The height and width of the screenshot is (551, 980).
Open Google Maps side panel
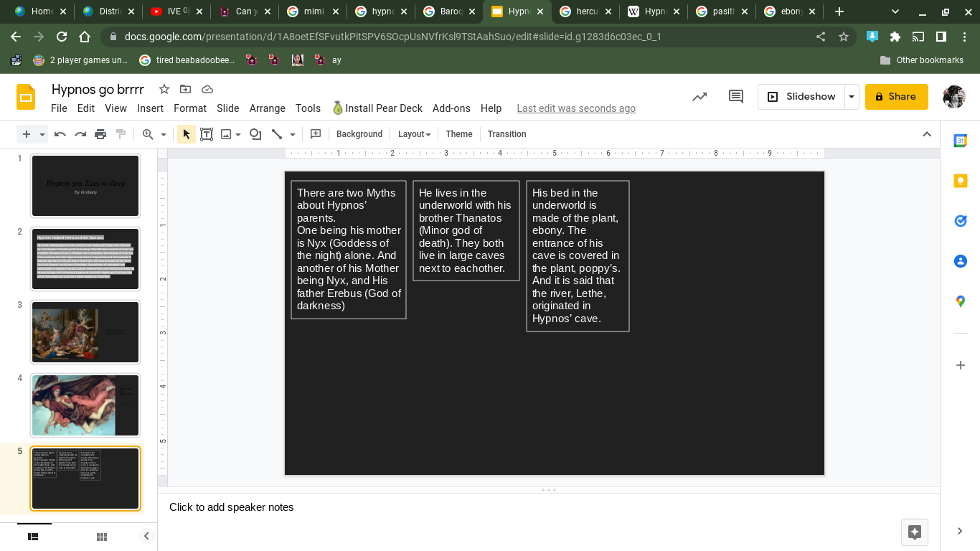961,301
